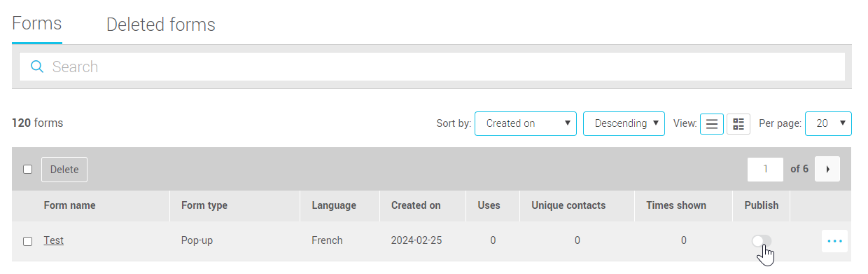Focus the Search input field
868x274 pixels.
432,67
